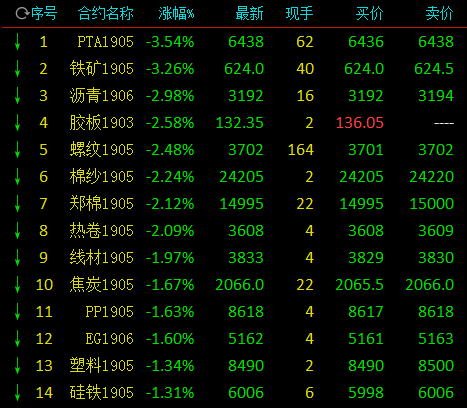This screenshot has width=467, height=408.
Task: Click the 3701 bid price for 螺纹1905
Action: point(366,150)
